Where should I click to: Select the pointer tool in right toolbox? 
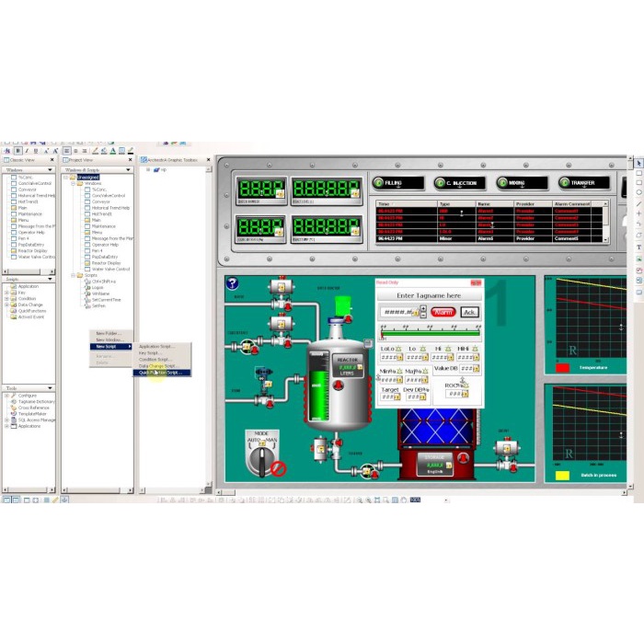click(x=638, y=163)
